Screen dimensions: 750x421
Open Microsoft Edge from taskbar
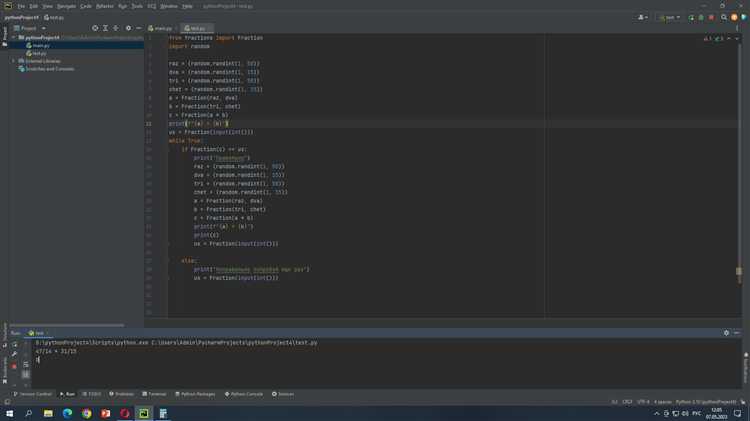(67, 413)
